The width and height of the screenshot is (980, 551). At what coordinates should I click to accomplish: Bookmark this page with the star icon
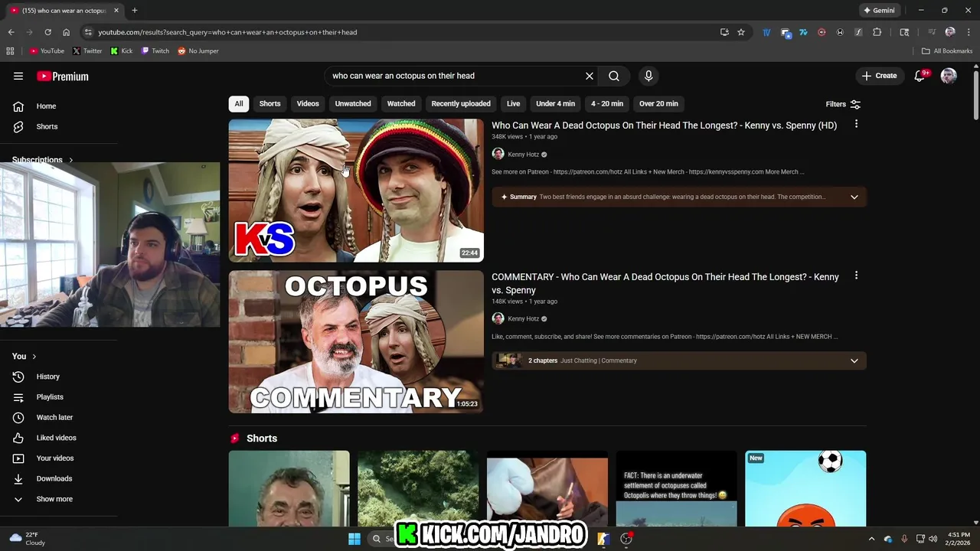click(741, 32)
